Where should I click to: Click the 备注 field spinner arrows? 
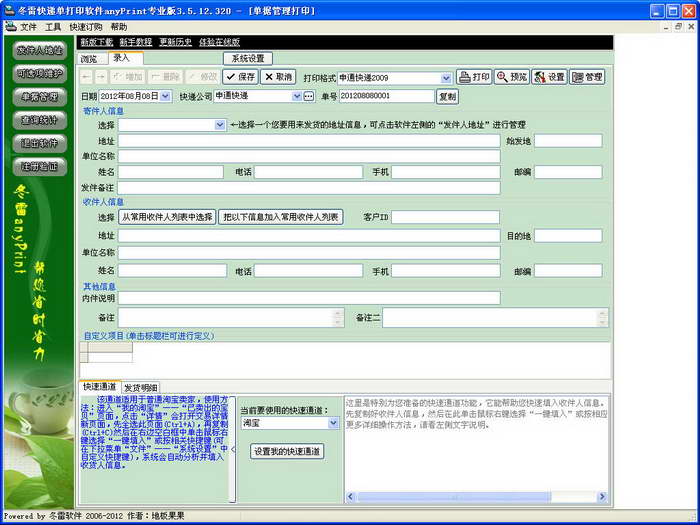click(338, 317)
